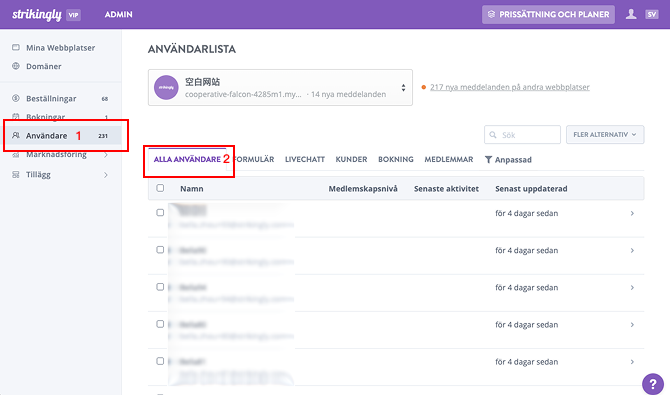Click the Senaste aktivitet column header
670x395 pixels.
coord(446,189)
